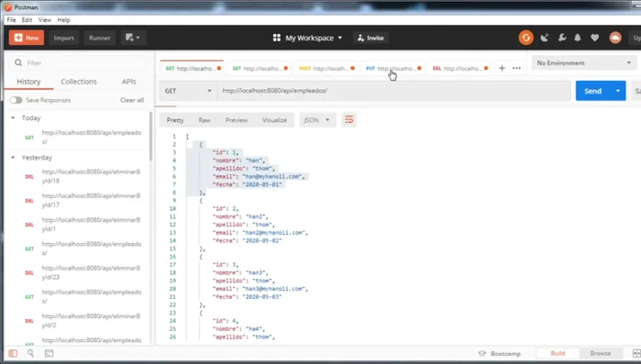
Task: Select the Preview response view
Action: [x=237, y=120]
